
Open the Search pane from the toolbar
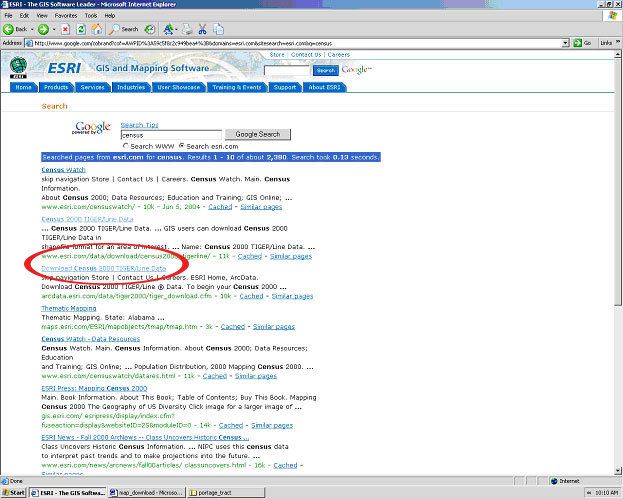click(124, 29)
